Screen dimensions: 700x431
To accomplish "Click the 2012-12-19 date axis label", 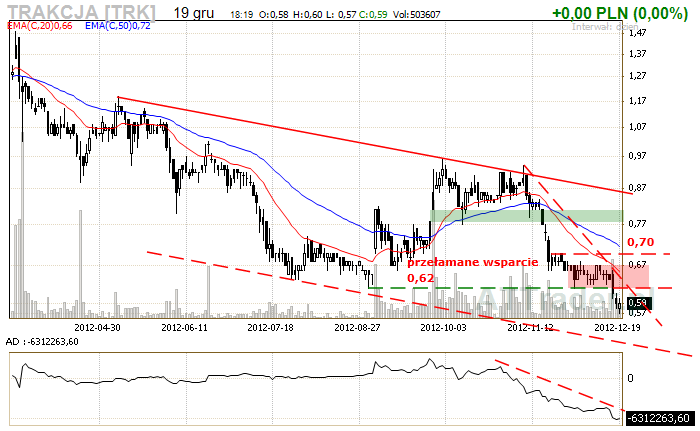I will (x=617, y=327).
